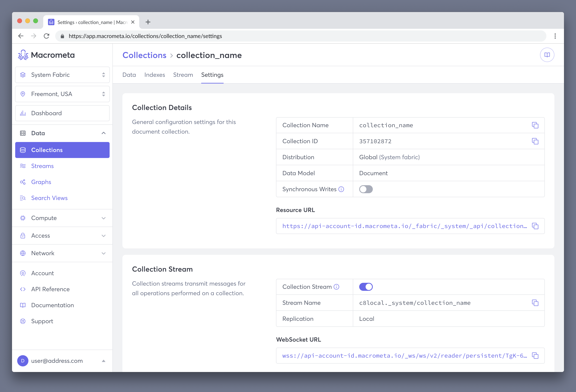Open the user@address.com account menu
Screen dimensions: 576x392
[62, 361]
